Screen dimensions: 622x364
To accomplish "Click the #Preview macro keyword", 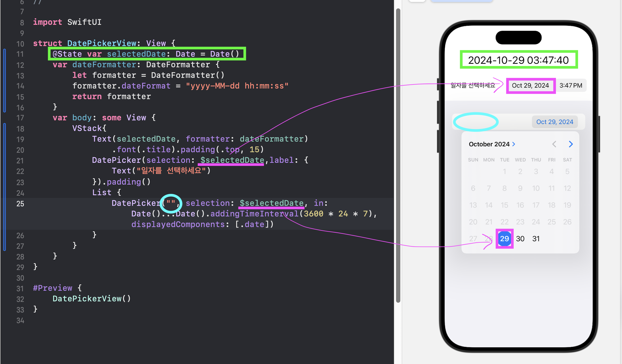I will 53,288.
